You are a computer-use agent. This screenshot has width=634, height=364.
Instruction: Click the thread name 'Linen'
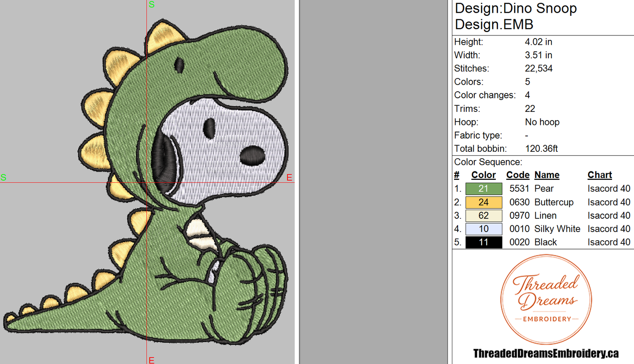[x=545, y=215]
